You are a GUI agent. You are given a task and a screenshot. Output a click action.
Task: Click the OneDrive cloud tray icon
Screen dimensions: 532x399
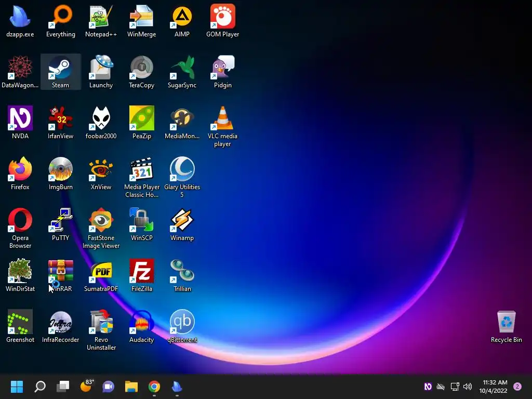click(x=441, y=387)
